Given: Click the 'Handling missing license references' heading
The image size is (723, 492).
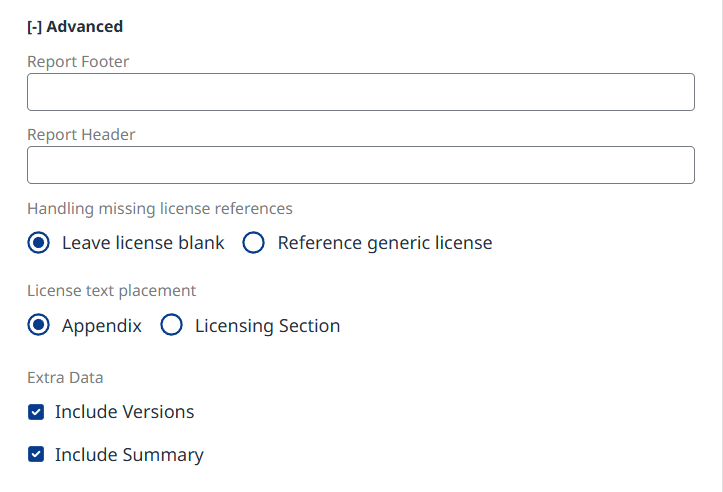Looking at the screenshot, I should pos(160,209).
